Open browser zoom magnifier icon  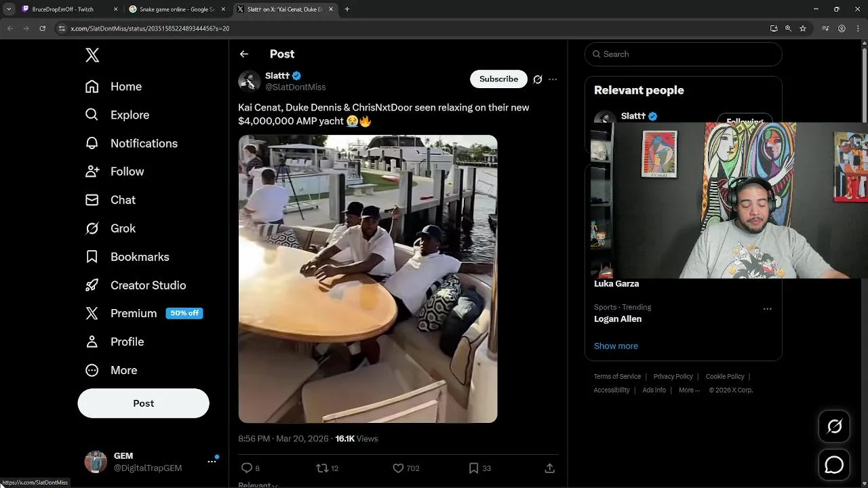[788, 28]
